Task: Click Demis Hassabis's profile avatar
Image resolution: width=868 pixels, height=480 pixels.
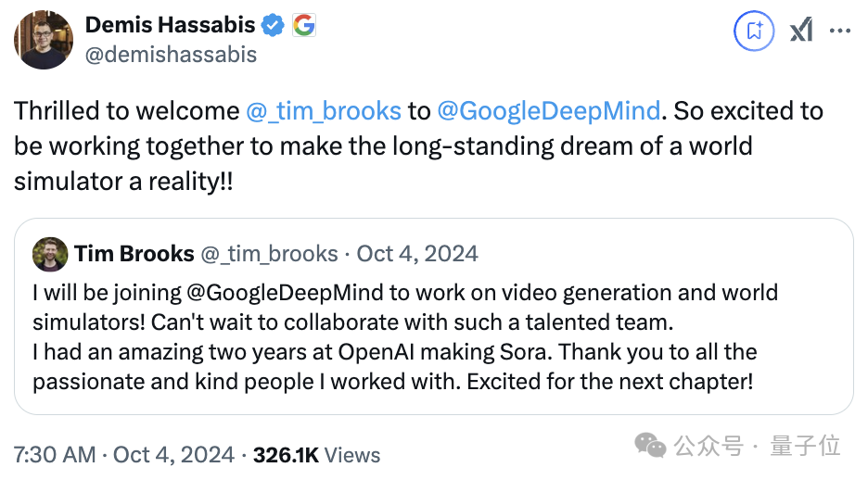Action: pos(44,40)
